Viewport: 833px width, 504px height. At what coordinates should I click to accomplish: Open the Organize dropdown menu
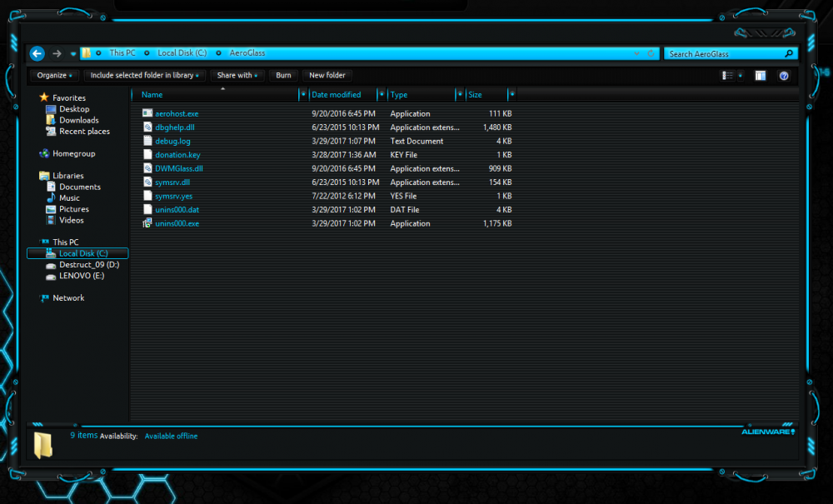(54, 75)
